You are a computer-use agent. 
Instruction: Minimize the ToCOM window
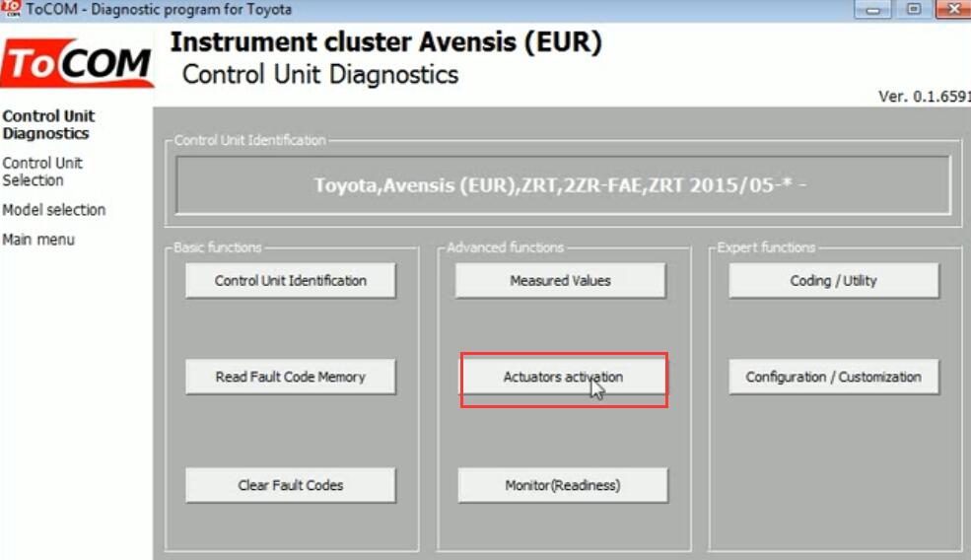pos(872,9)
